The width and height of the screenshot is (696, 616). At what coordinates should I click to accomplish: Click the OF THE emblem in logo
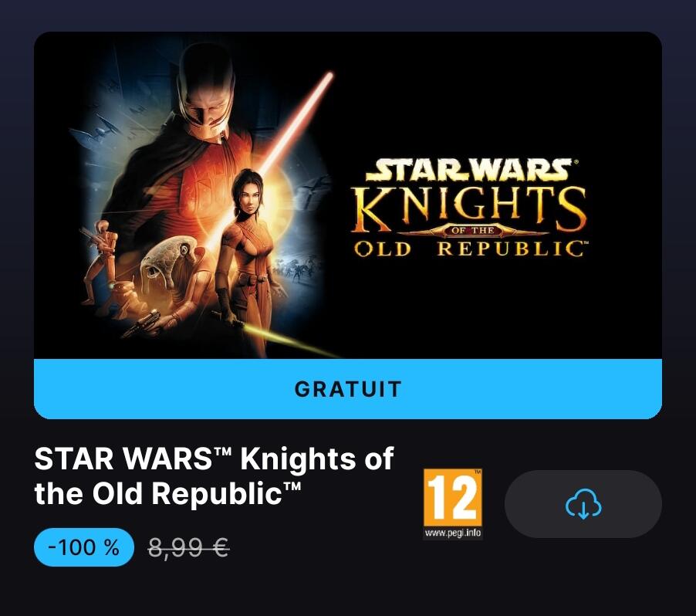click(472, 230)
